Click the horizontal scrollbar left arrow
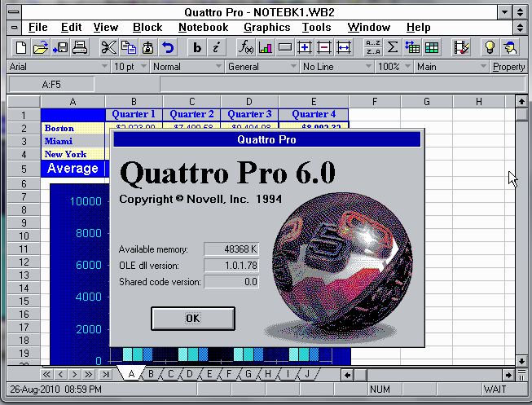This screenshot has height=405, width=532. (347, 375)
